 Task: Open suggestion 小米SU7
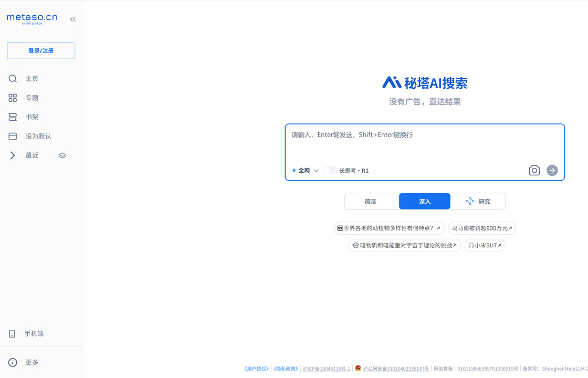click(x=485, y=245)
